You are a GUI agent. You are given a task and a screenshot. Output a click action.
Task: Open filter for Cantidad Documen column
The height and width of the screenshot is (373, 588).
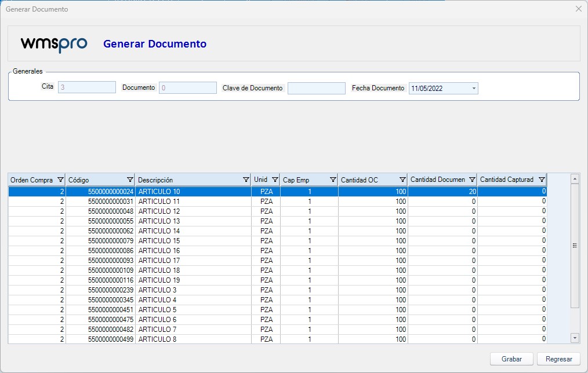click(472, 180)
